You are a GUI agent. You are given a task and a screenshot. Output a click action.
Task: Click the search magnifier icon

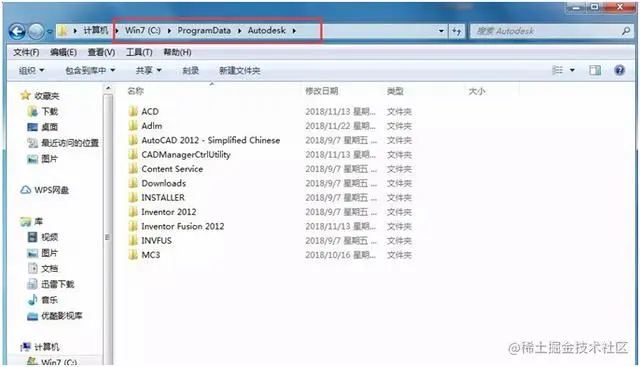(626, 31)
